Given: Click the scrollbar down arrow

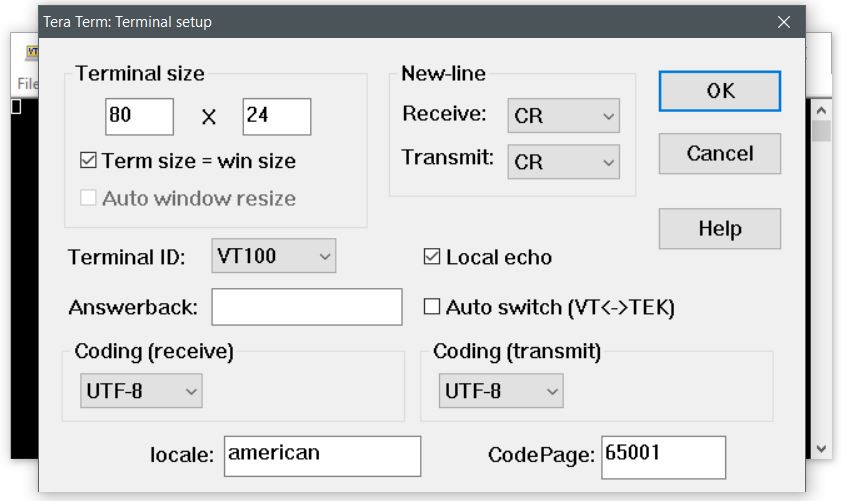Looking at the screenshot, I should (x=821, y=449).
